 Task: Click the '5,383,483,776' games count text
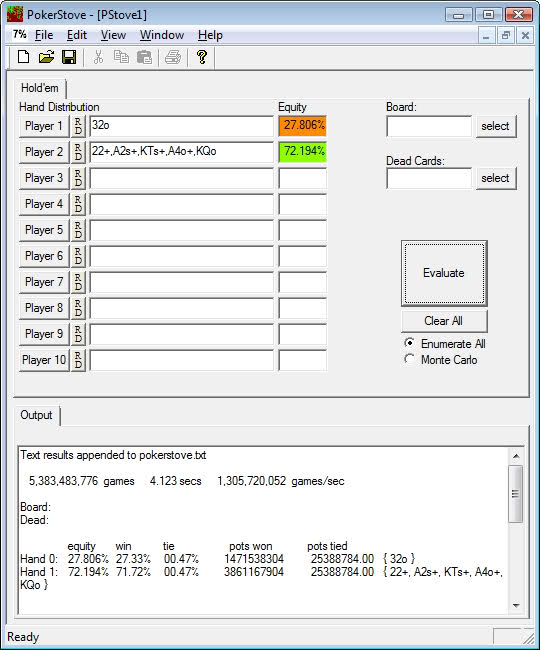63,481
